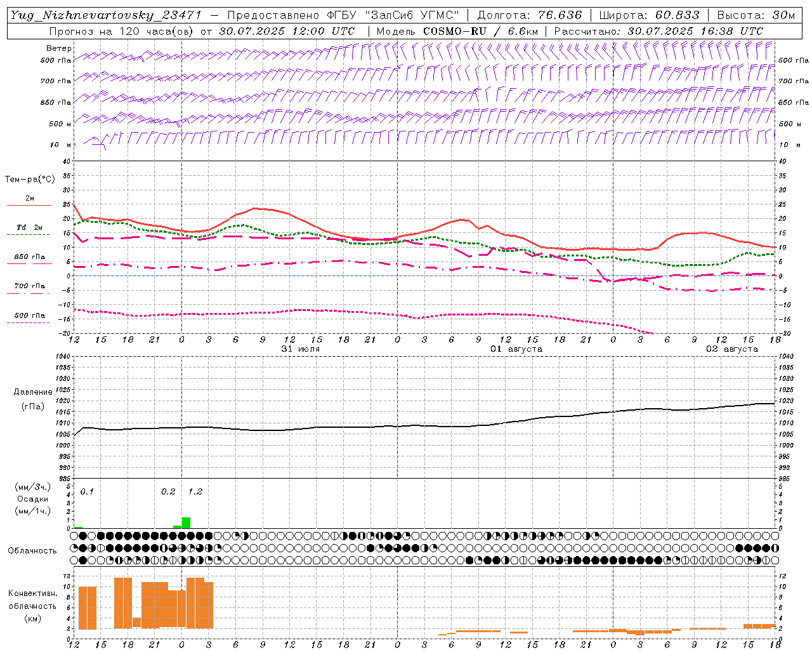Click the '01 августа' date label

[516, 349]
